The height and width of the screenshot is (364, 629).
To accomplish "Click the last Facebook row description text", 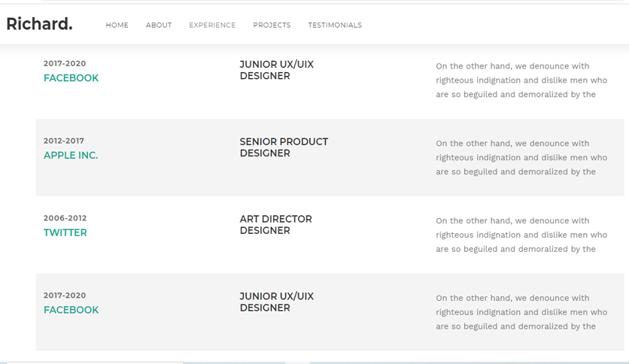I will tap(521, 312).
